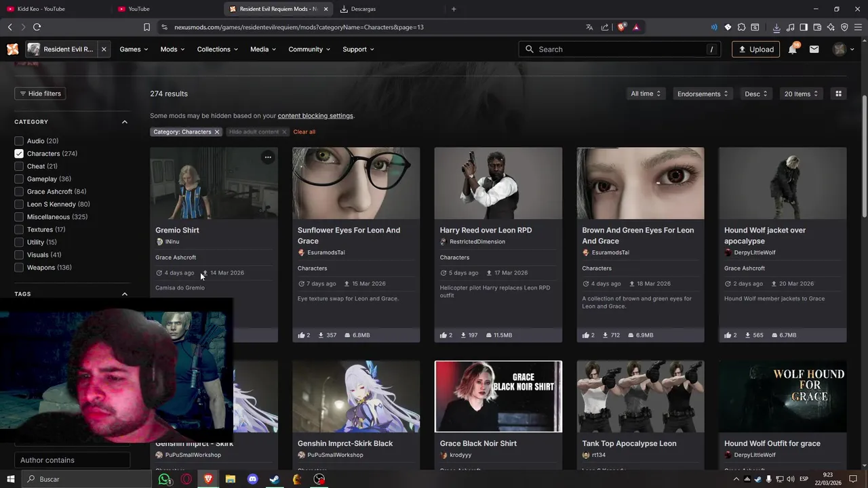Tick the Textures category checkbox
The image size is (868, 488).
(x=19, y=230)
